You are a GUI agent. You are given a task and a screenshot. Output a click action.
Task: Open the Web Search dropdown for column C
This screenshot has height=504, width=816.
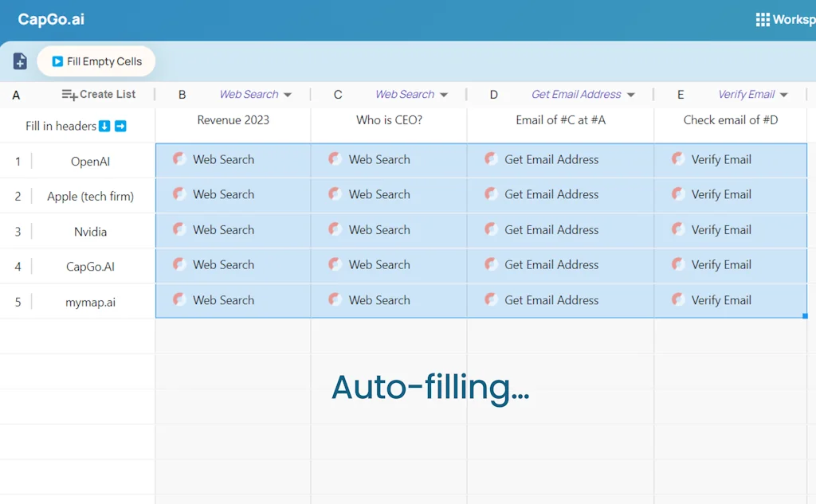[443, 94]
